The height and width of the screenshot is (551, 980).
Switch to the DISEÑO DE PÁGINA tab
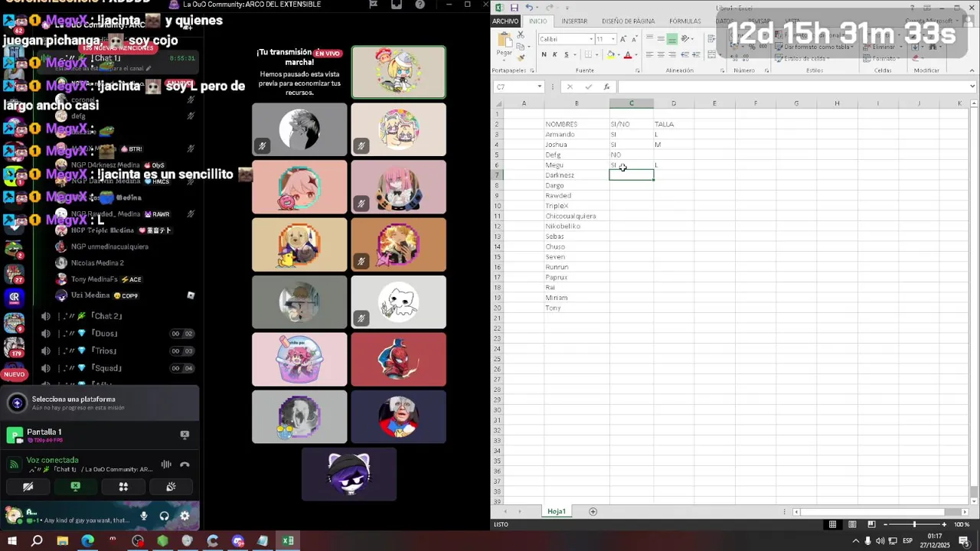click(x=628, y=21)
